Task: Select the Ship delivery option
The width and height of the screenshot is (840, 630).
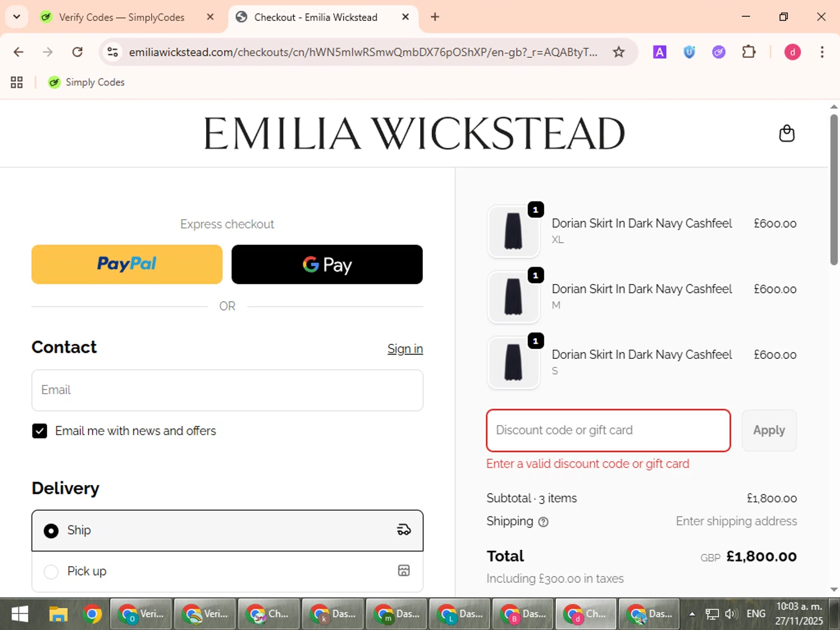Action: [x=227, y=530]
